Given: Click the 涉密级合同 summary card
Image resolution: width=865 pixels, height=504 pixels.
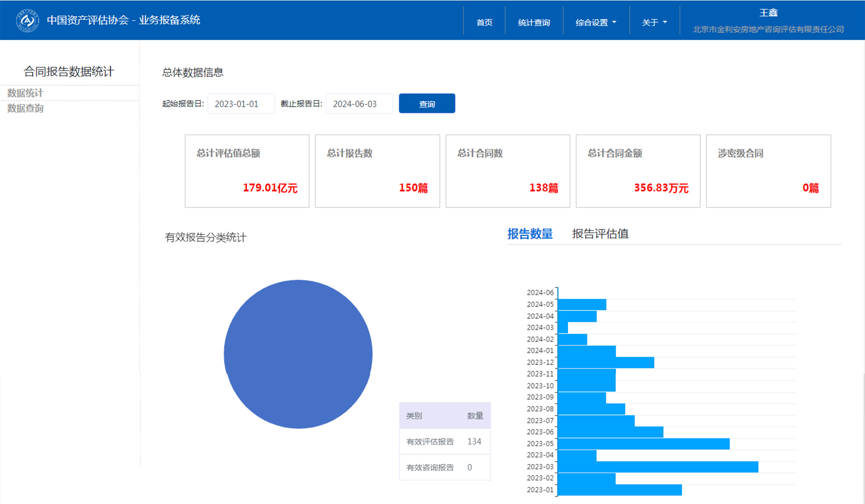Looking at the screenshot, I should coord(768,171).
